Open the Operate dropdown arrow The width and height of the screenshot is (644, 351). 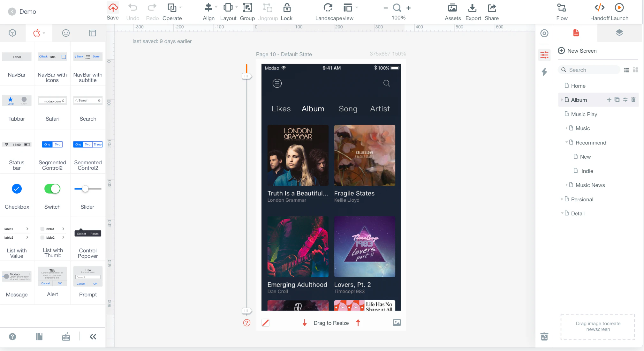click(180, 7)
